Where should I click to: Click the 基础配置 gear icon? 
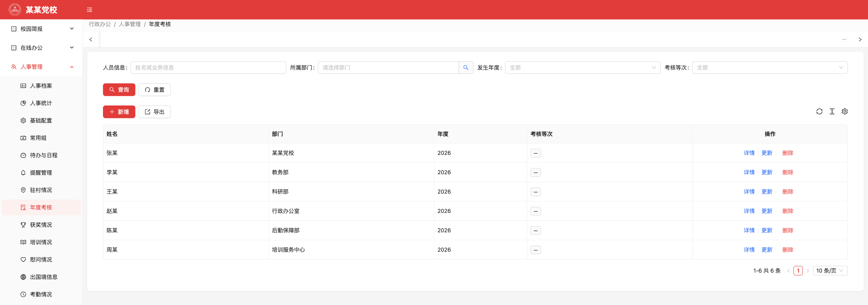click(x=23, y=120)
